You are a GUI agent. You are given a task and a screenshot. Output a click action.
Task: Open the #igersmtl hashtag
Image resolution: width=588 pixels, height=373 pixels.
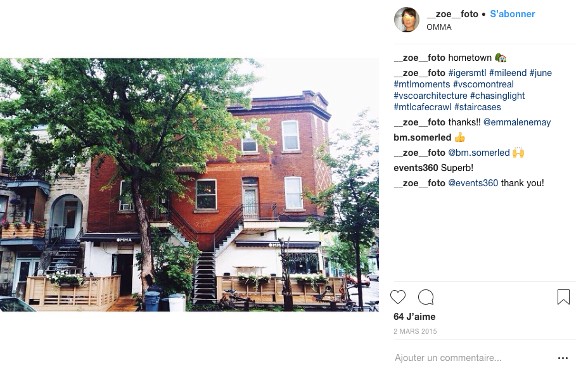467,73
